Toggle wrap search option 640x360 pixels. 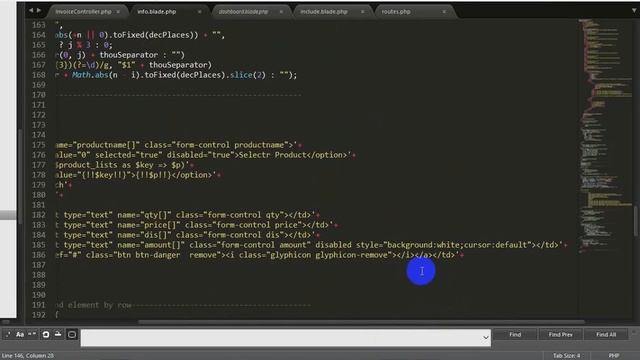pos(46,335)
